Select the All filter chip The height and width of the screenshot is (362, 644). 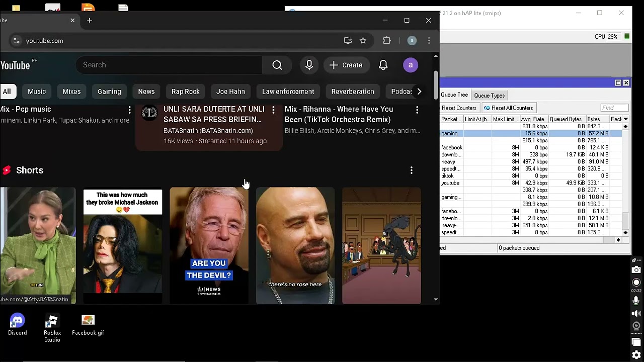tap(7, 92)
